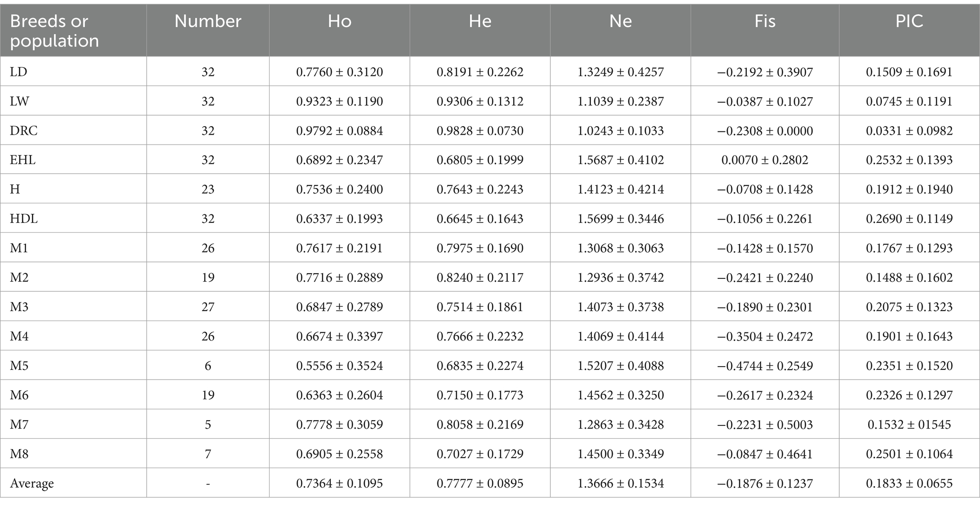Click the Ho column header
The width and height of the screenshot is (980, 506).
tap(339, 21)
